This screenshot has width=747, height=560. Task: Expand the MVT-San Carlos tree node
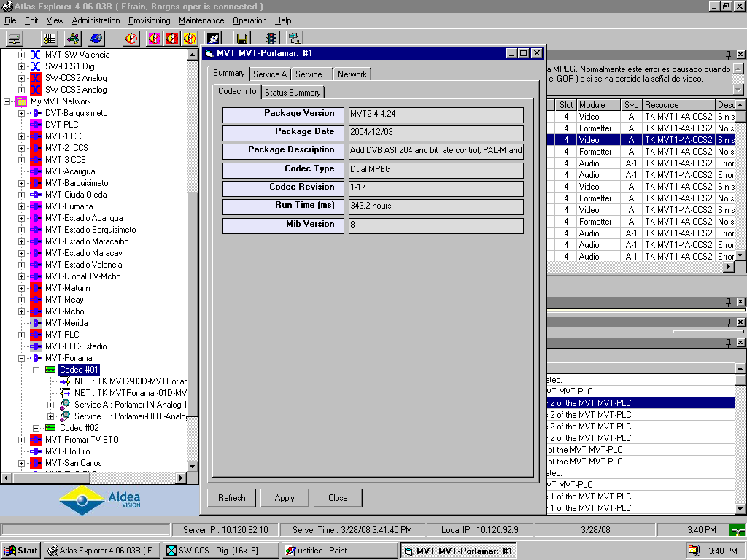[x=22, y=463]
